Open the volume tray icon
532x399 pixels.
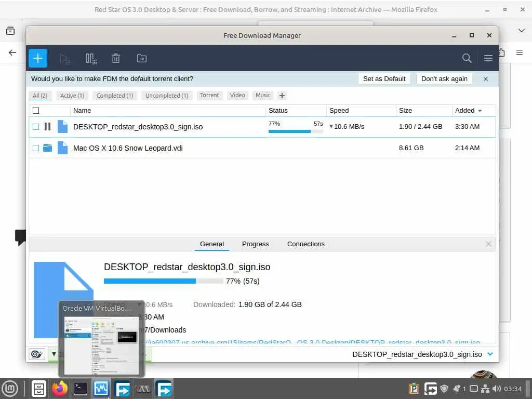[x=497, y=389]
